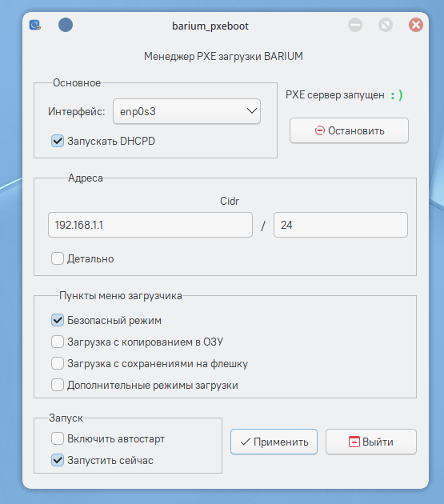This screenshot has width=444, height=504.
Task: Click the Cidr field containing 24
Action: click(x=341, y=225)
